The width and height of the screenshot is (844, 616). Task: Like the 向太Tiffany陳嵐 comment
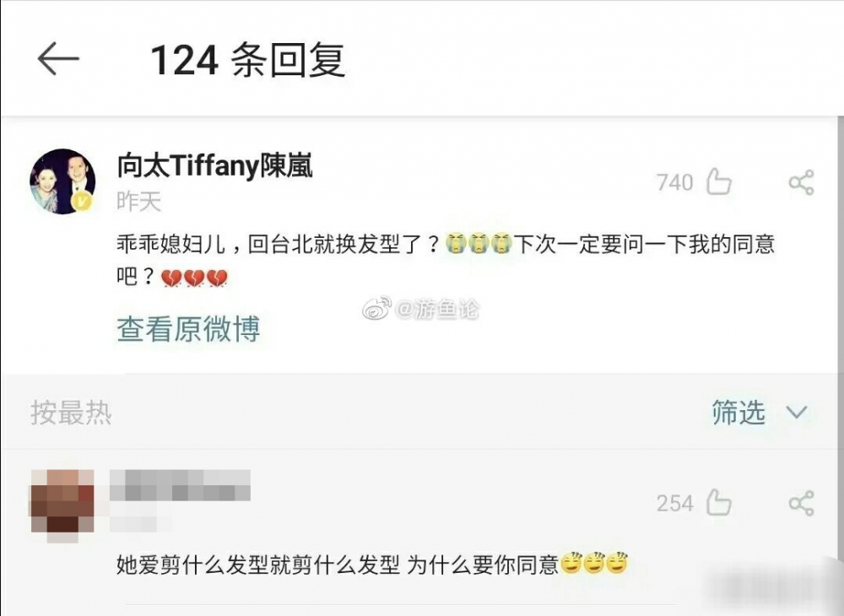(x=718, y=181)
